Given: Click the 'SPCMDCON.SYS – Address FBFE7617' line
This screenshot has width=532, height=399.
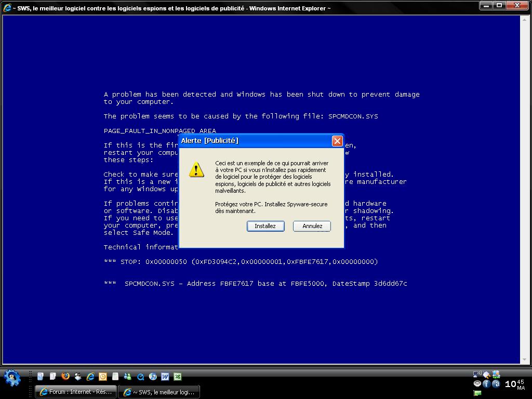Looking at the screenshot, I should coord(255,284).
